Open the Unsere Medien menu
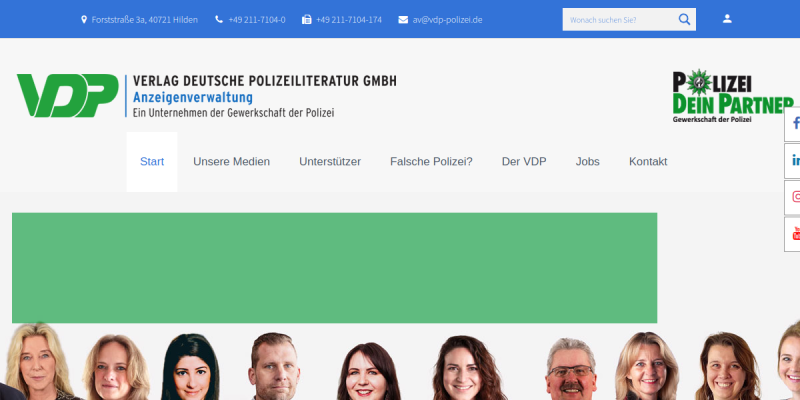 point(232,162)
